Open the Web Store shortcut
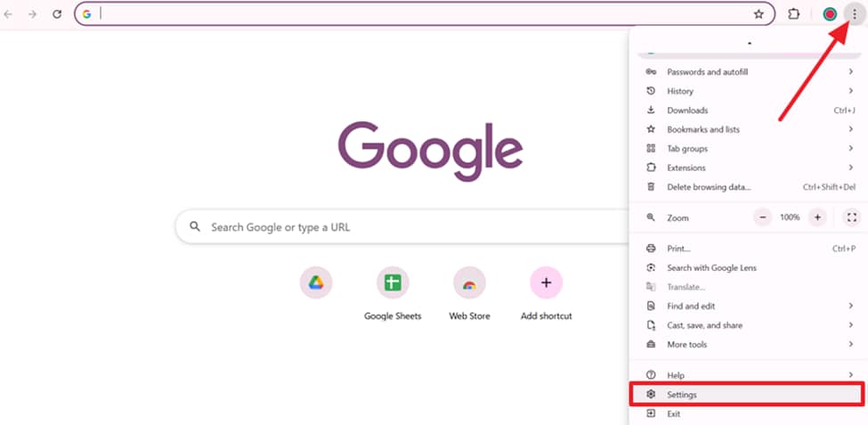 point(469,282)
